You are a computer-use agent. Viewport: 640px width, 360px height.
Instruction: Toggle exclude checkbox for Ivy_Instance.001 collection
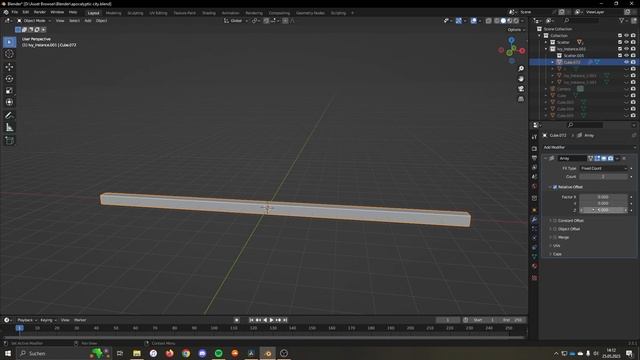[x=620, y=49]
